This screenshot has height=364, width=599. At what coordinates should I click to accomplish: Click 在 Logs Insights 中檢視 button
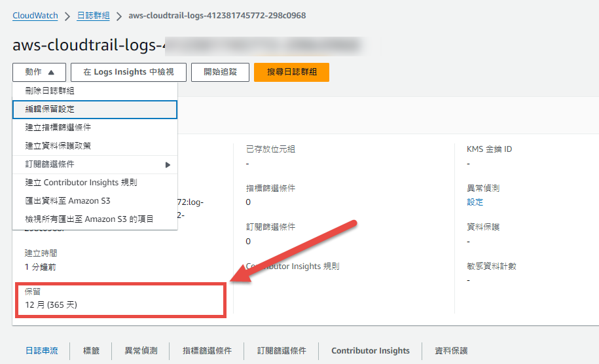coord(128,72)
